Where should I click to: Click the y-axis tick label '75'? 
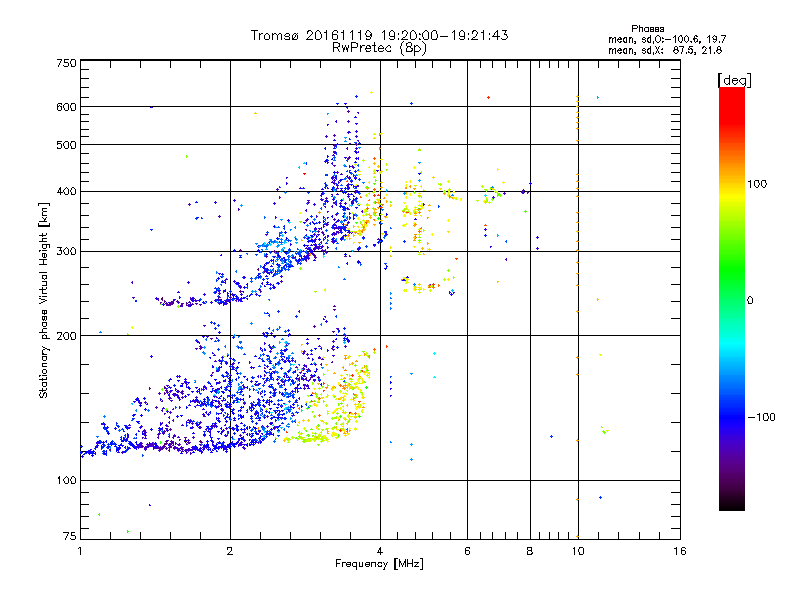point(70,536)
